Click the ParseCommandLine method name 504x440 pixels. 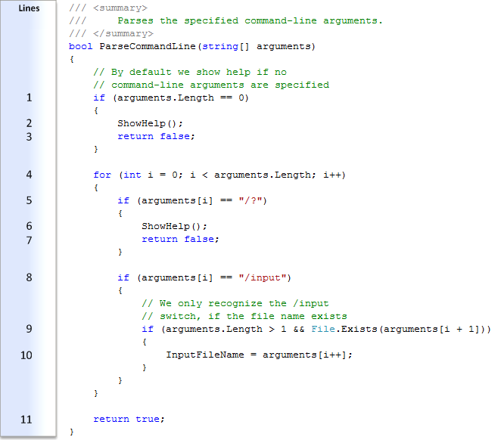(148, 47)
